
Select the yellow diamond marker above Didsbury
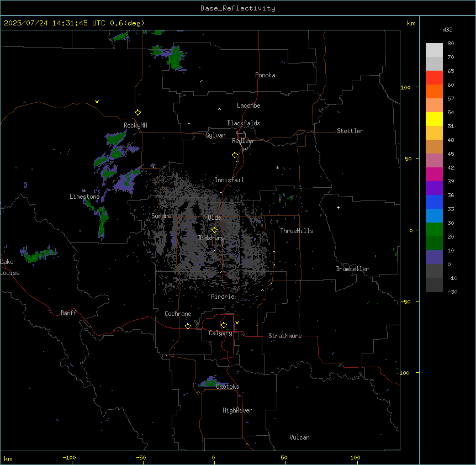pos(214,230)
